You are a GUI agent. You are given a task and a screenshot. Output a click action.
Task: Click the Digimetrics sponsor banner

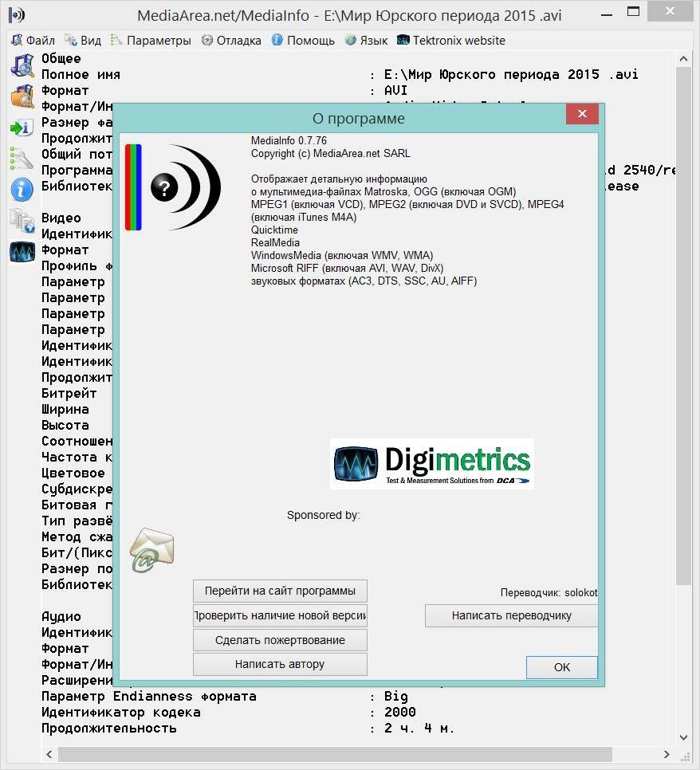432,464
